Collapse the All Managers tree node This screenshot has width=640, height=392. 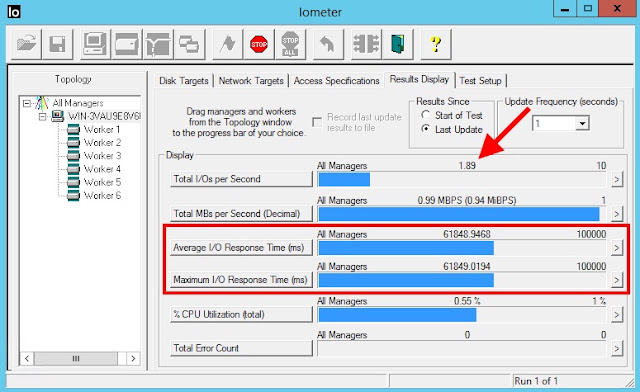pyautogui.click(x=27, y=103)
